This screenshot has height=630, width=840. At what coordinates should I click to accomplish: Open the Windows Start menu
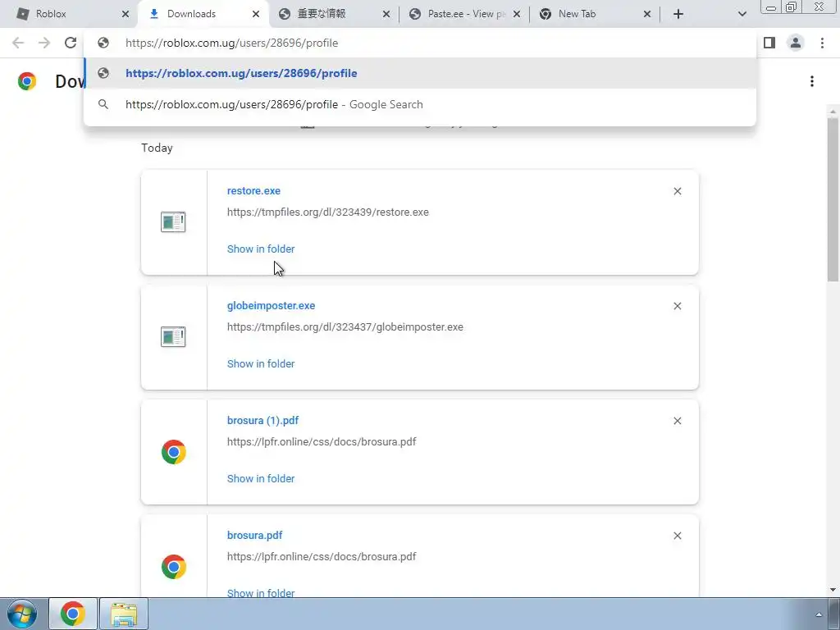click(x=22, y=614)
